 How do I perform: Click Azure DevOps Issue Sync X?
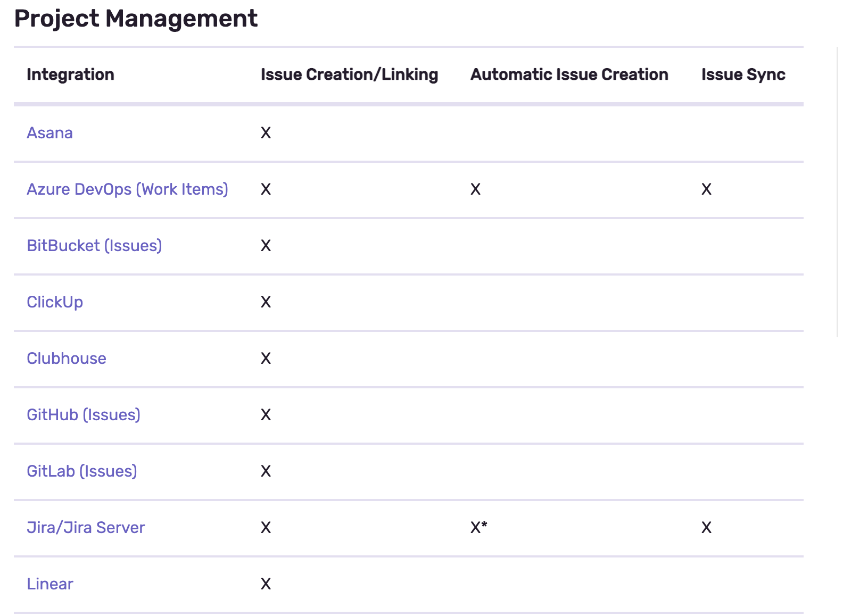pos(707,189)
